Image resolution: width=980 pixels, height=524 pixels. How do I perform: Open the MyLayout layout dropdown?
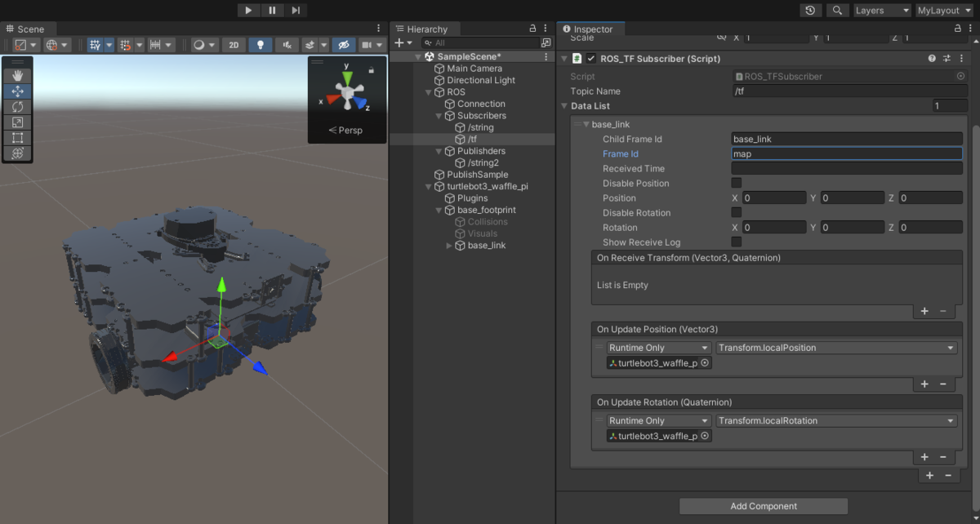point(946,11)
